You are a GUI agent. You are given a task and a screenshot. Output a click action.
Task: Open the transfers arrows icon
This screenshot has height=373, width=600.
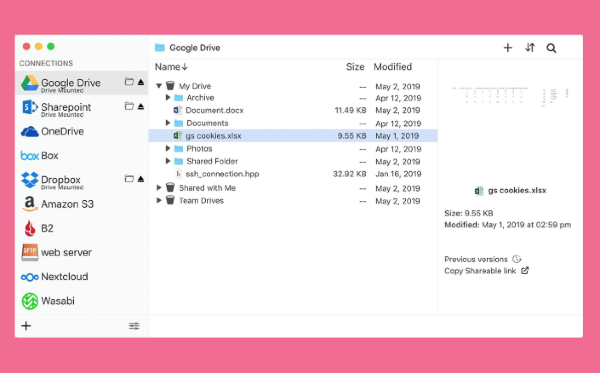tap(530, 47)
